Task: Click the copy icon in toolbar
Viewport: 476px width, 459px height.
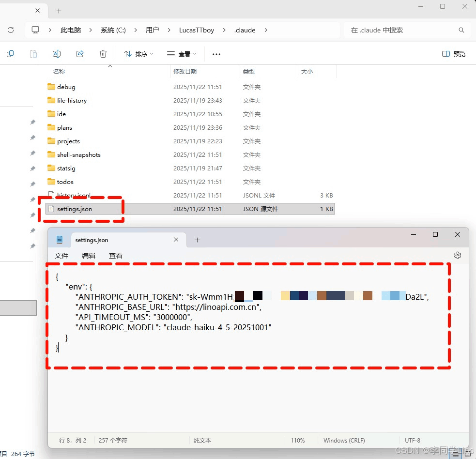Action: [x=10, y=54]
